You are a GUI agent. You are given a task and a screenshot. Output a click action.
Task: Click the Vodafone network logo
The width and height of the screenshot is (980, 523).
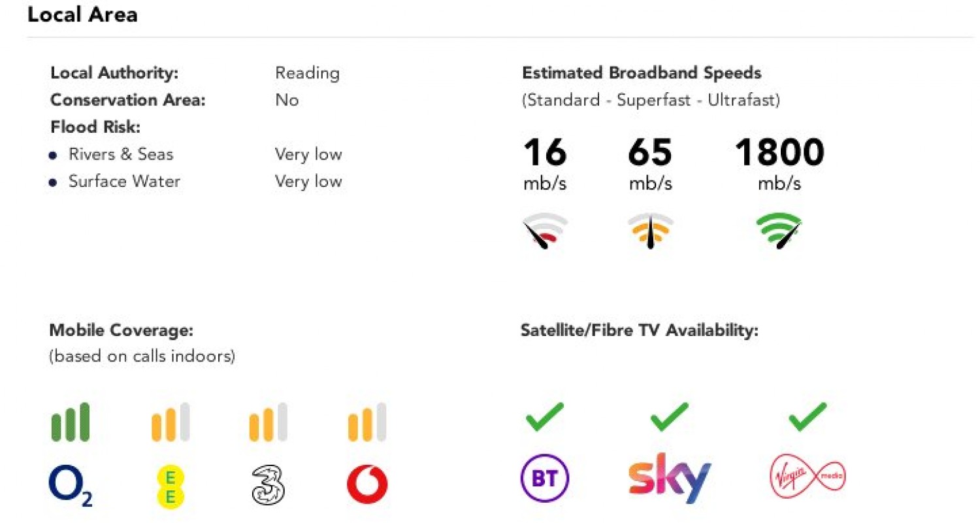coord(367,485)
